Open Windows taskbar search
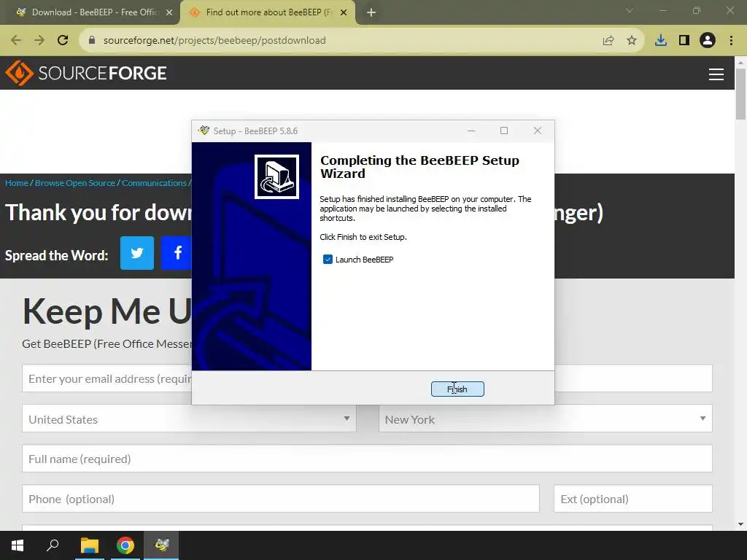 pyautogui.click(x=53, y=545)
